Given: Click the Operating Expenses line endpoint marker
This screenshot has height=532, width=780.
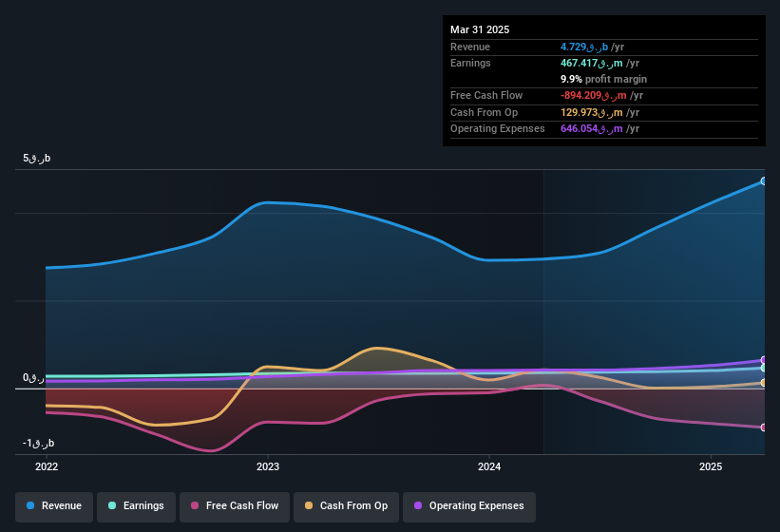Looking at the screenshot, I should pyautogui.click(x=763, y=359).
